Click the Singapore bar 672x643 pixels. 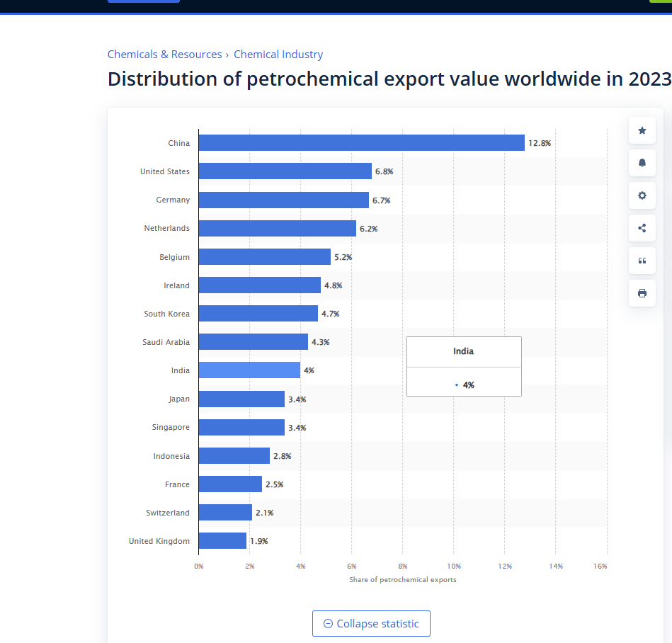(241, 427)
